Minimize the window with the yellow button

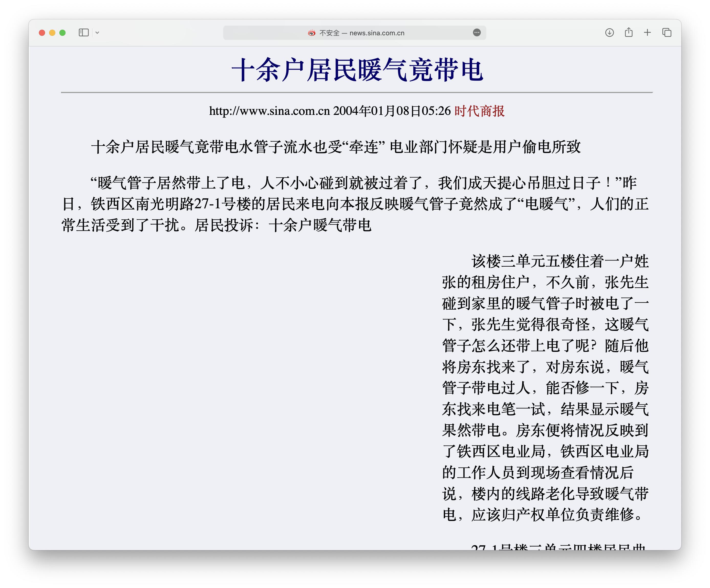click(52, 33)
